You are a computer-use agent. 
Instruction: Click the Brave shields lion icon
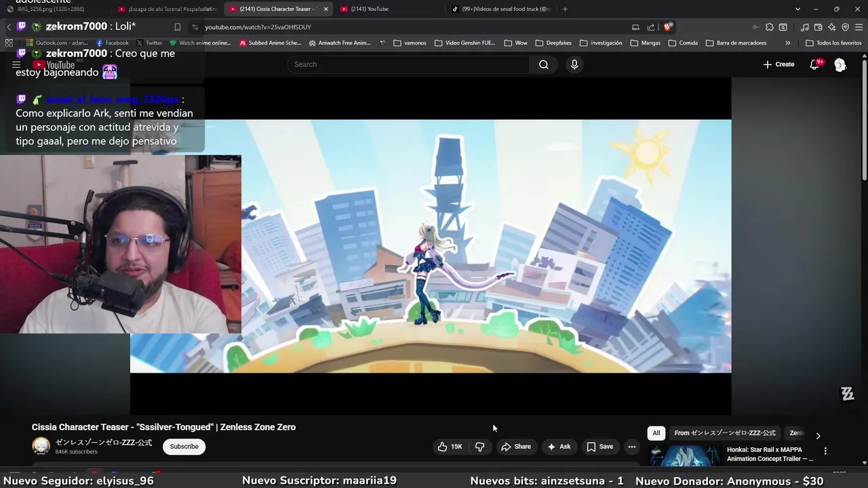(x=668, y=27)
